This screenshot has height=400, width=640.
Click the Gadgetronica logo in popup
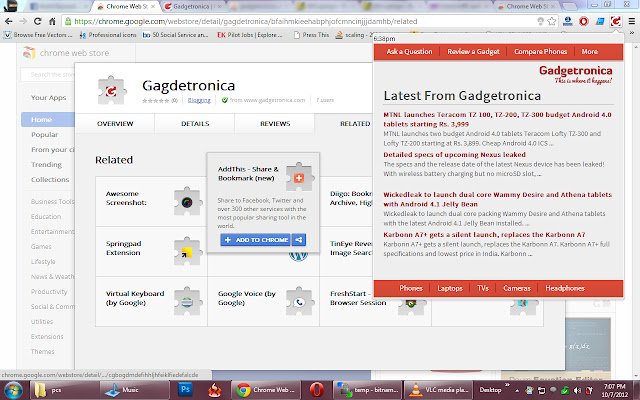pos(576,74)
